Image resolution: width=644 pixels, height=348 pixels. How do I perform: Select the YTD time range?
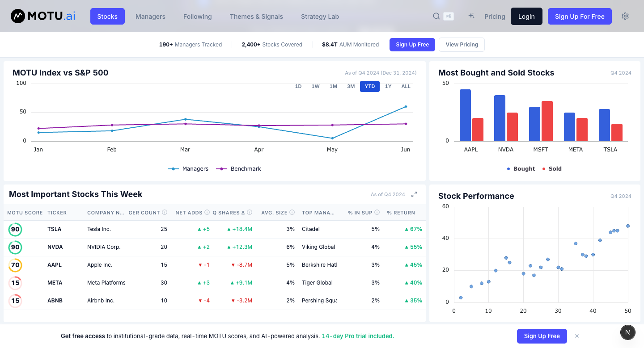tap(370, 86)
